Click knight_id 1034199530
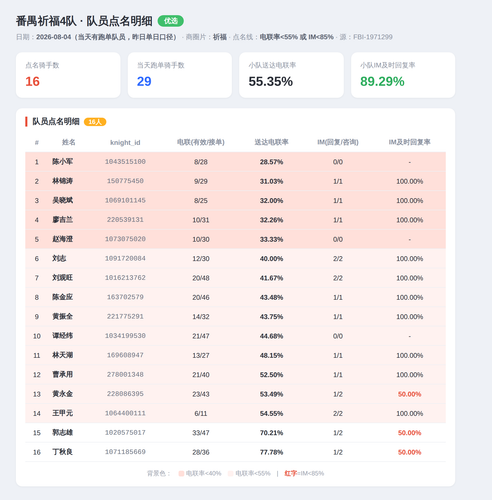Viewport: 492px width, 500px height. click(125, 336)
